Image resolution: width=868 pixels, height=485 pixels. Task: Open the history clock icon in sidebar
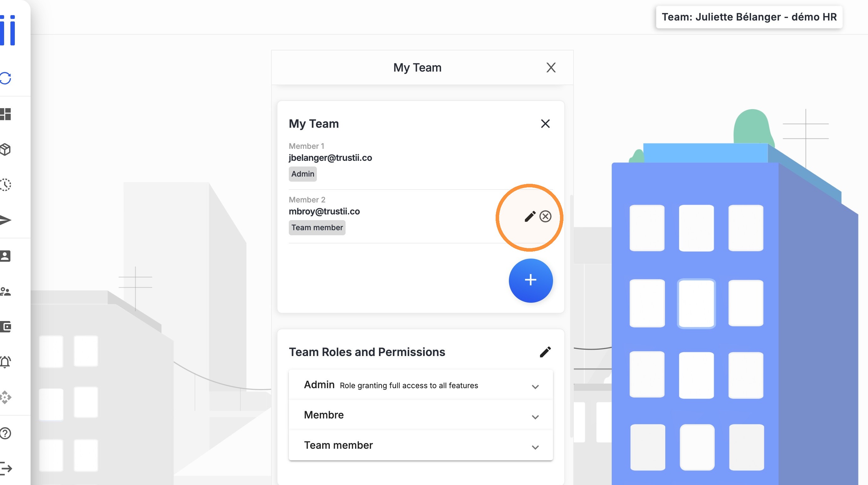click(x=5, y=185)
